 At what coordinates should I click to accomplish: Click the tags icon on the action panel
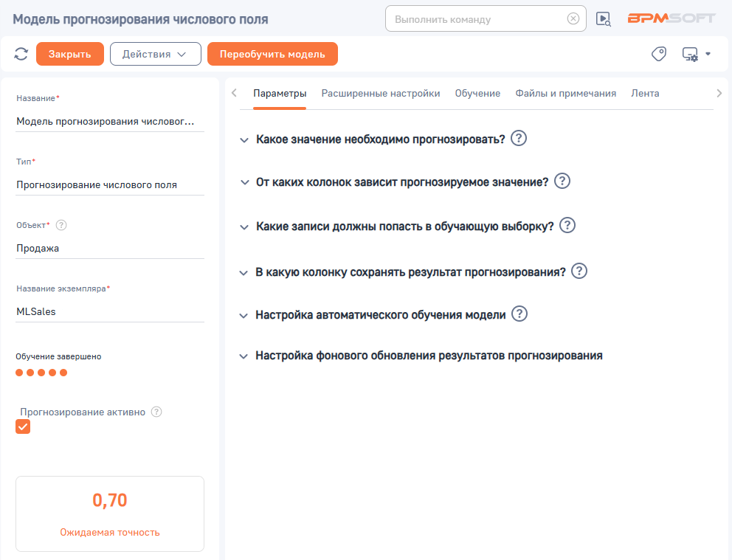coord(658,53)
